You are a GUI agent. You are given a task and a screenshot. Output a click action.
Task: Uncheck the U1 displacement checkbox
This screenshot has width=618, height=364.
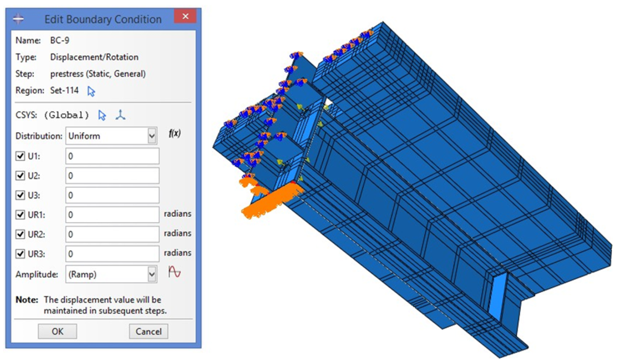click(x=20, y=156)
